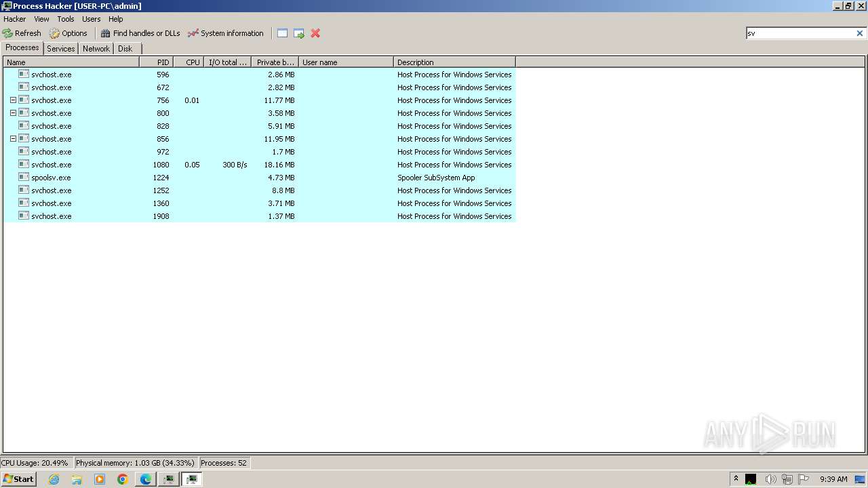Open Find handles or DLLs

(x=140, y=33)
